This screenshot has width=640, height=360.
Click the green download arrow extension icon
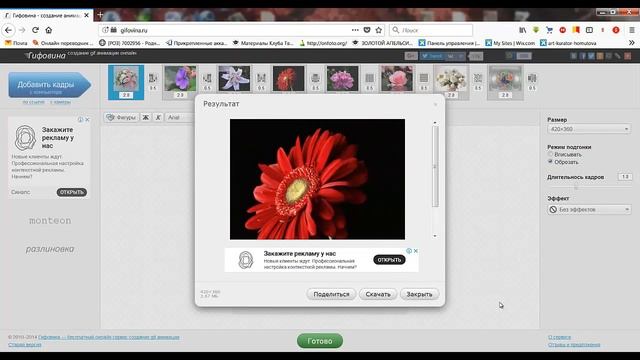536,30
